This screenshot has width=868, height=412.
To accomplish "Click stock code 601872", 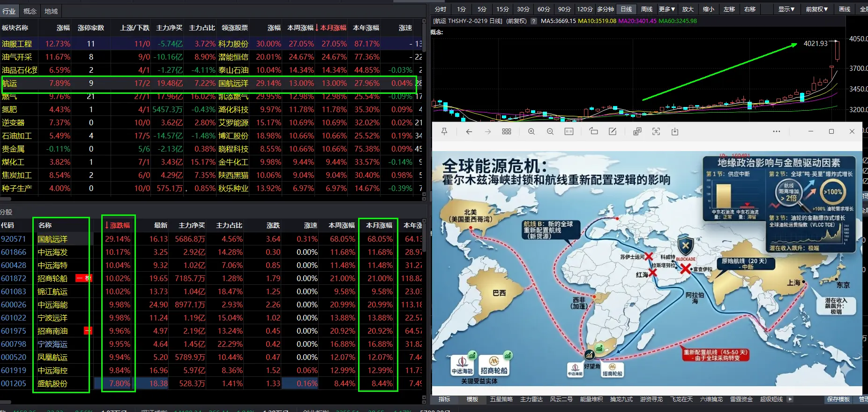I will pyautogui.click(x=14, y=279).
